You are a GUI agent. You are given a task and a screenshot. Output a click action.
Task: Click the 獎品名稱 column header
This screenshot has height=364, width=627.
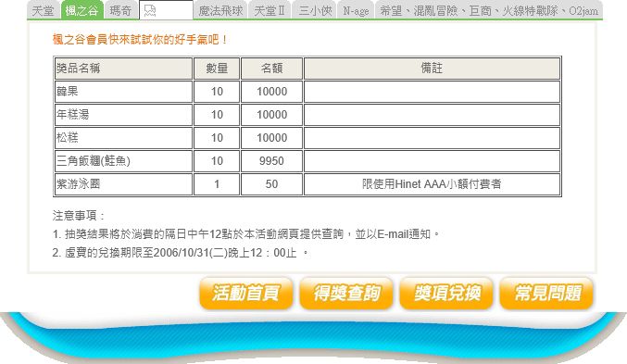(x=123, y=69)
